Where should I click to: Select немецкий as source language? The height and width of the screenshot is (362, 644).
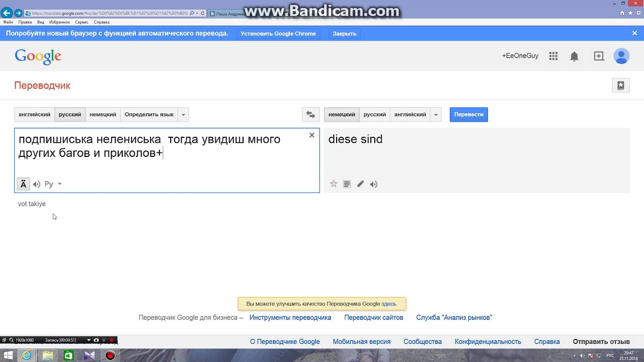(x=103, y=115)
